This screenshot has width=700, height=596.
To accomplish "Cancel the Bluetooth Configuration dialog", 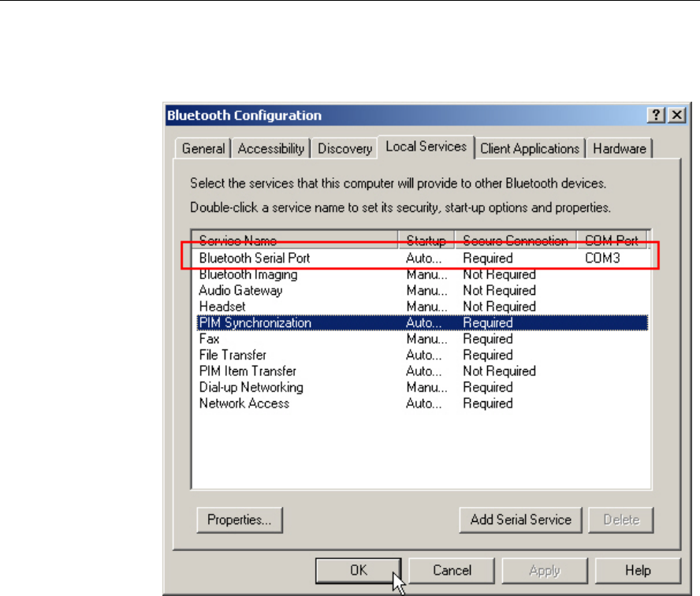I will (452, 571).
